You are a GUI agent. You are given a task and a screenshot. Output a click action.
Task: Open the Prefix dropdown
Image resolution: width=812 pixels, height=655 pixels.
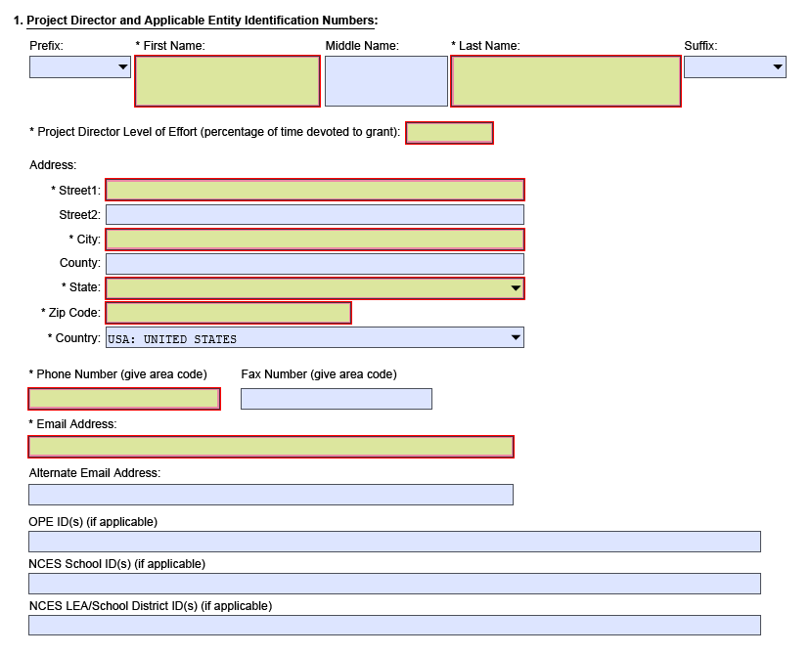click(79, 67)
